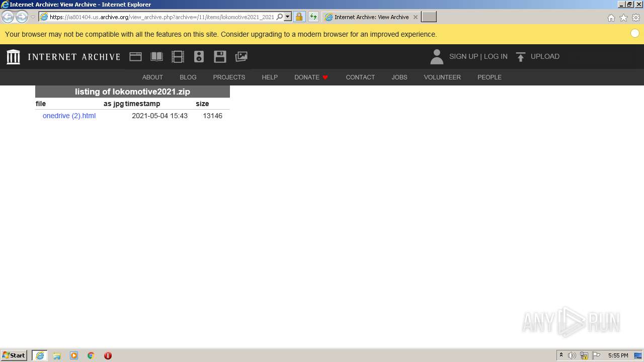Click the address bar URL field

pos(162,17)
